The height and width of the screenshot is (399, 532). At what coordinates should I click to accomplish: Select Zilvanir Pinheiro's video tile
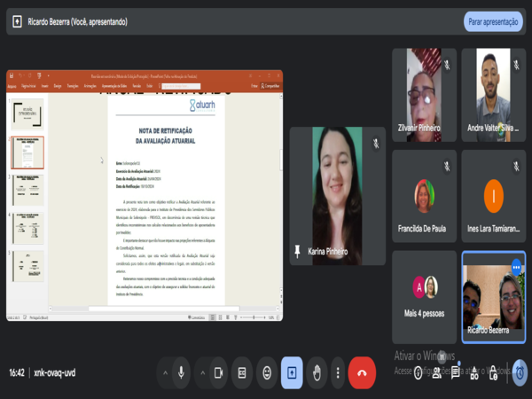click(x=424, y=95)
